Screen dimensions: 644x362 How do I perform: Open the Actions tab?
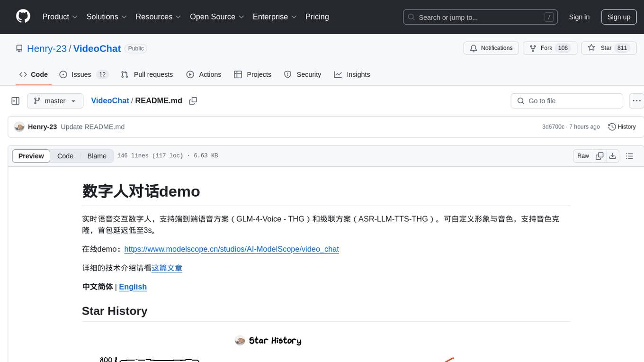pyautogui.click(x=204, y=74)
